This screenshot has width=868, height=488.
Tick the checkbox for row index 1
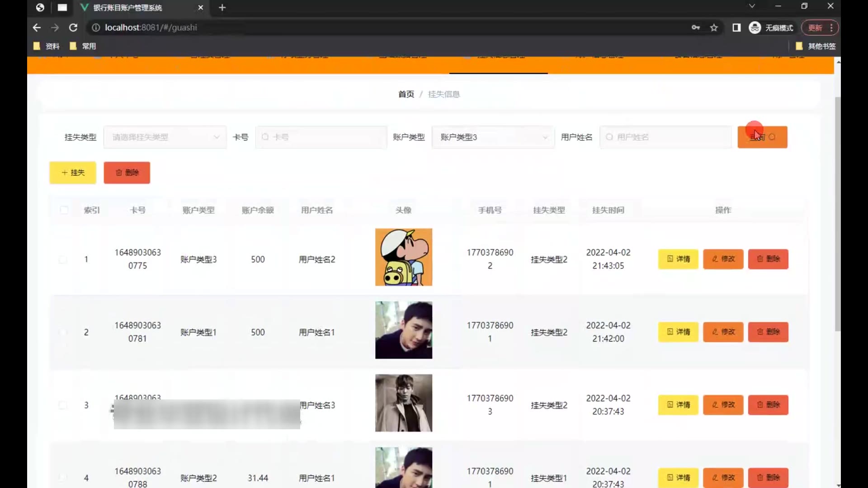pyautogui.click(x=63, y=259)
